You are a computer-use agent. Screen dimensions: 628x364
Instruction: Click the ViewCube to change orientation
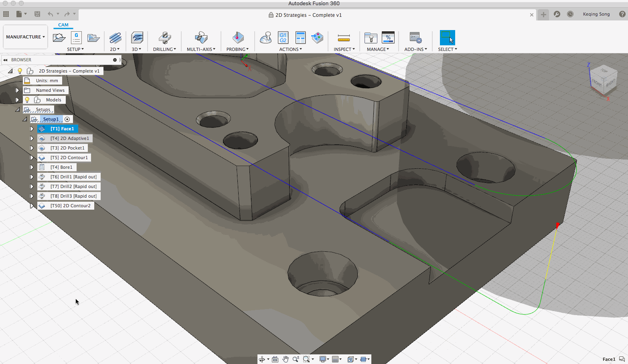pos(603,80)
